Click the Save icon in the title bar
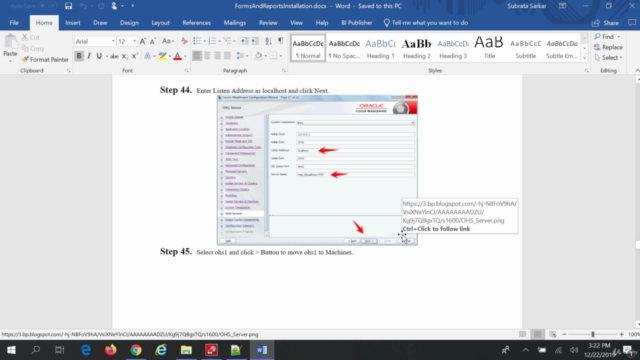Screen dimensions: 640x360 [x=68, y=6]
